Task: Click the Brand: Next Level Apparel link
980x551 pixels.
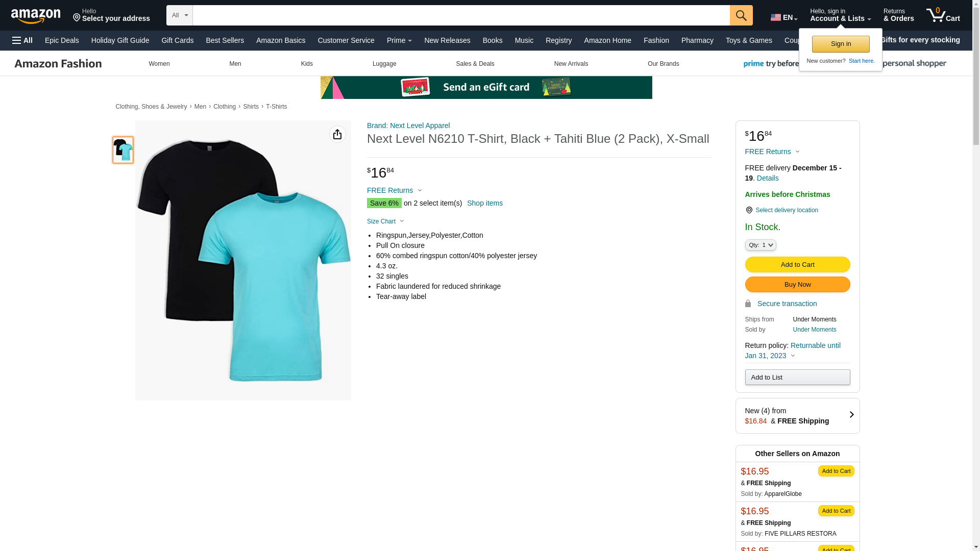Action: tap(408, 126)
